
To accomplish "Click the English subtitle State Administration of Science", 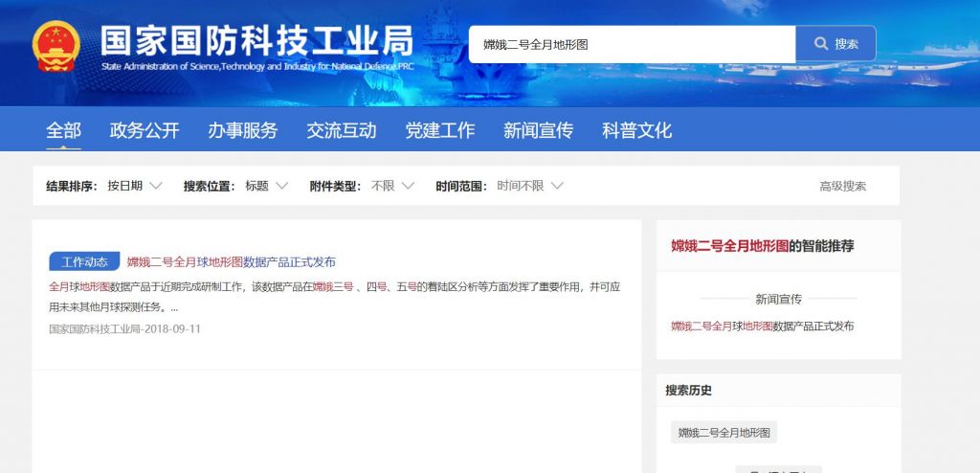I will pyautogui.click(x=256, y=66).
